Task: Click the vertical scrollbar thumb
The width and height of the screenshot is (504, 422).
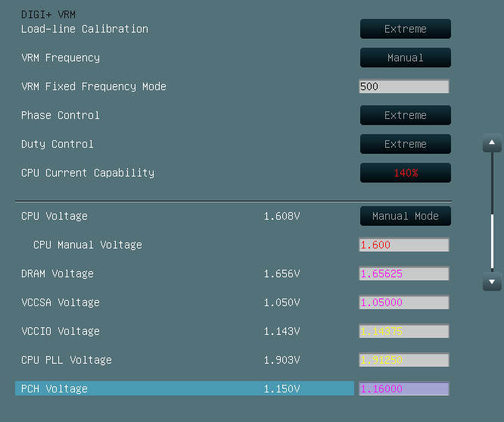Action: (x=492, y=242)
